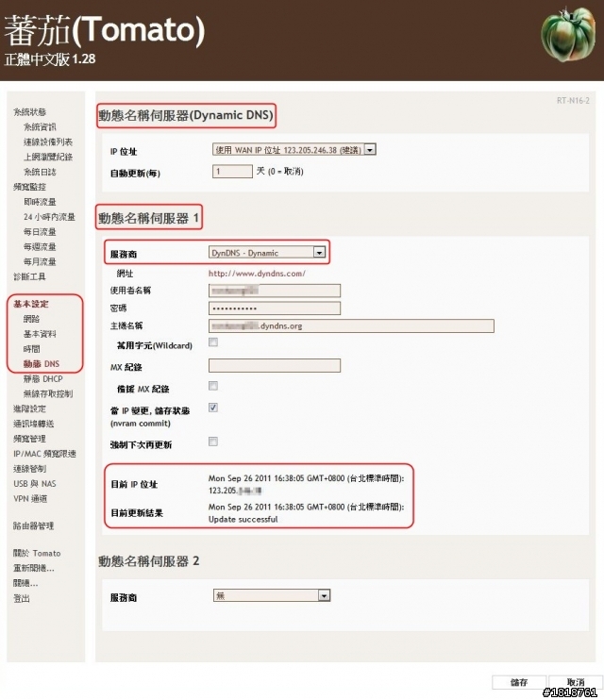This screenshot has width=604, height=700.
Task: Open 基本資料 under 基本設定
Action: point(40,334)
